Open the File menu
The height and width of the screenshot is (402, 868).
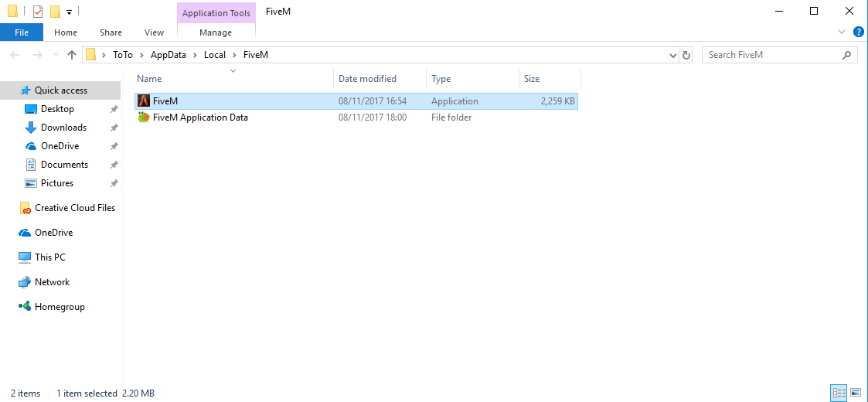(x=22, y=32)
